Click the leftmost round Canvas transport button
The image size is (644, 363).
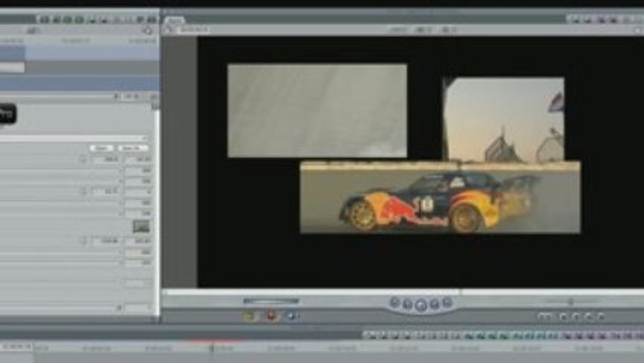[x=395, y=302]
